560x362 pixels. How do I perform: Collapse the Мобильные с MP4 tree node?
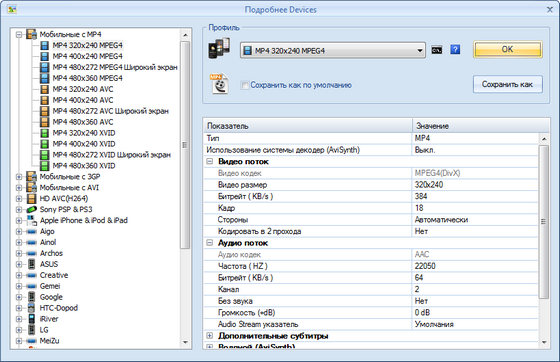point(19,35)
